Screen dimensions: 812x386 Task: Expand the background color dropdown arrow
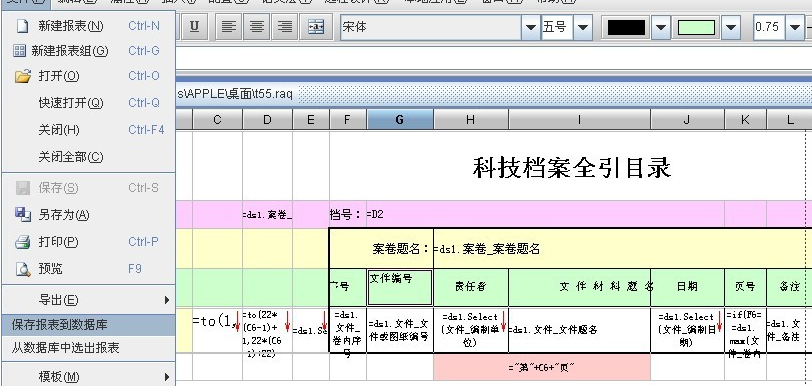point(731,27)
